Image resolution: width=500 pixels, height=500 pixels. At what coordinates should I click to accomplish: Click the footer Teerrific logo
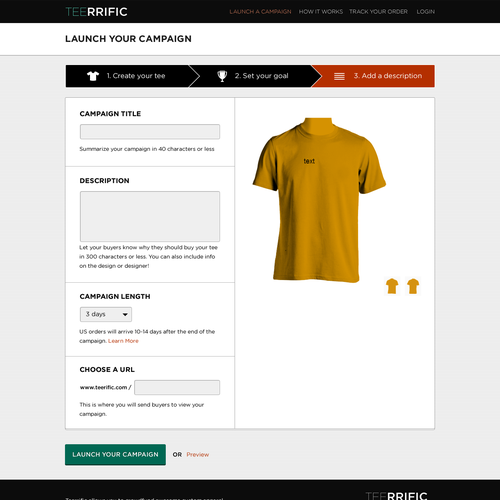point(396,496)
